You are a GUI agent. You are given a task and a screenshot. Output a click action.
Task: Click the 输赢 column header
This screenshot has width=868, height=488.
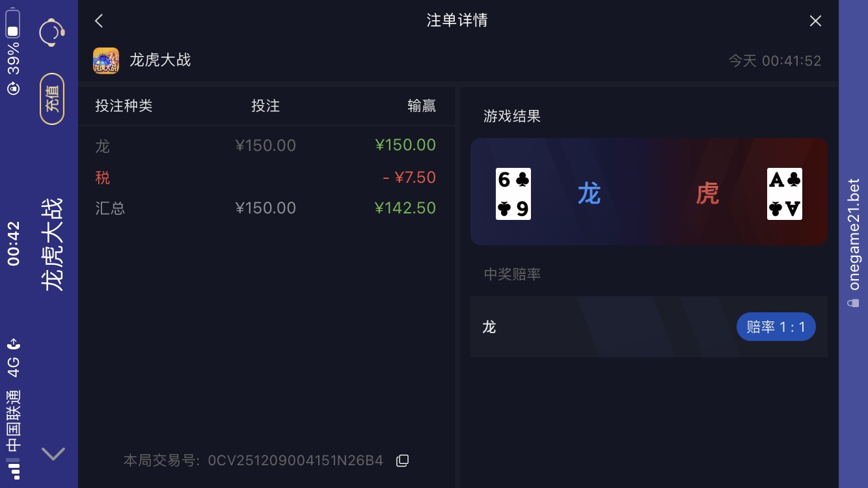(x=422, y=106)
